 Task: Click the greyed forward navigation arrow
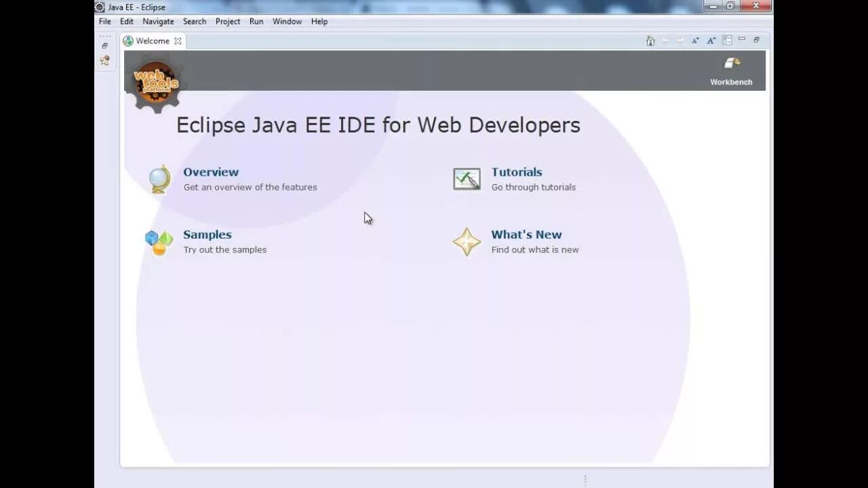click(x=680, y=41)
